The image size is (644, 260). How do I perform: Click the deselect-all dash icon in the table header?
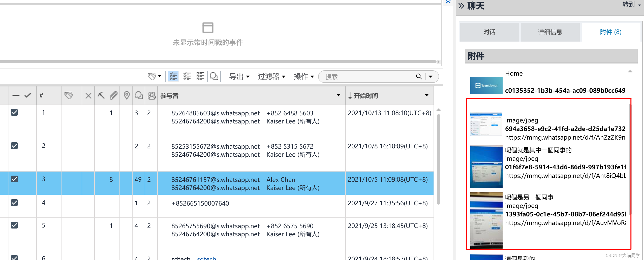click(16, 95)
